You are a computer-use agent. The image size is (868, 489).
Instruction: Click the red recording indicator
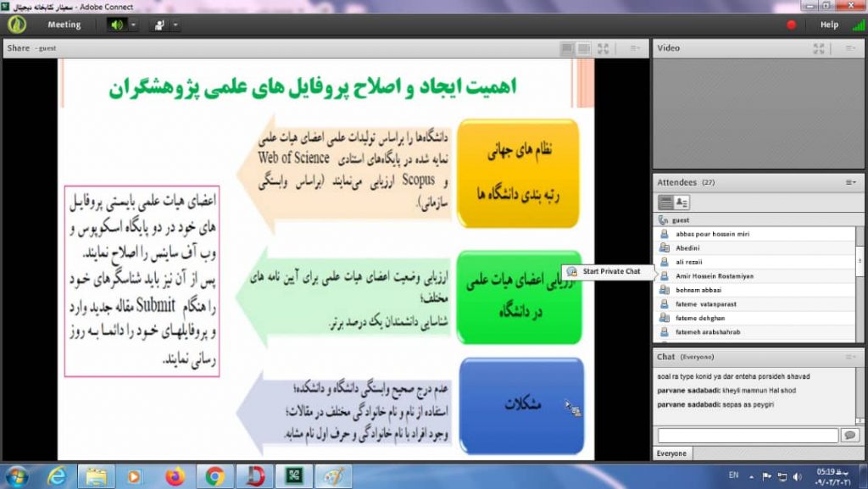coord(792,25)
